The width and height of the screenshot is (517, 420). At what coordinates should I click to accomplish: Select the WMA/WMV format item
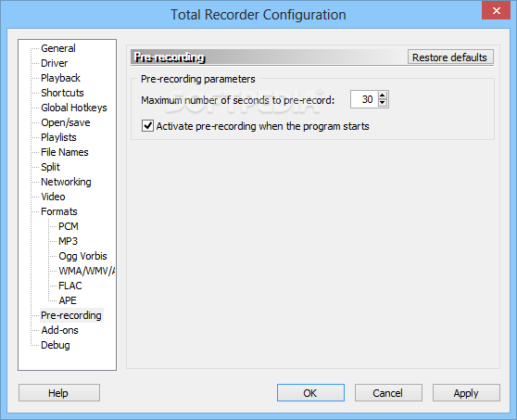pos(86,271)
